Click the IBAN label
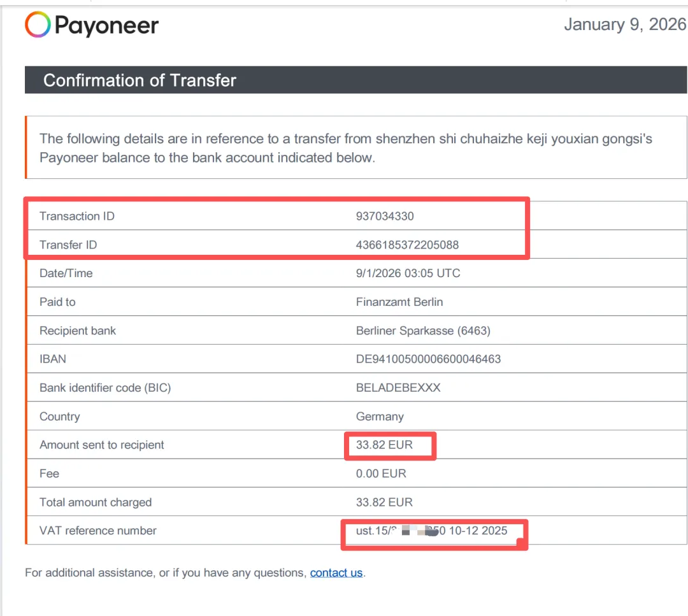This screenshot has width=688, height=616. click(53, 359)
